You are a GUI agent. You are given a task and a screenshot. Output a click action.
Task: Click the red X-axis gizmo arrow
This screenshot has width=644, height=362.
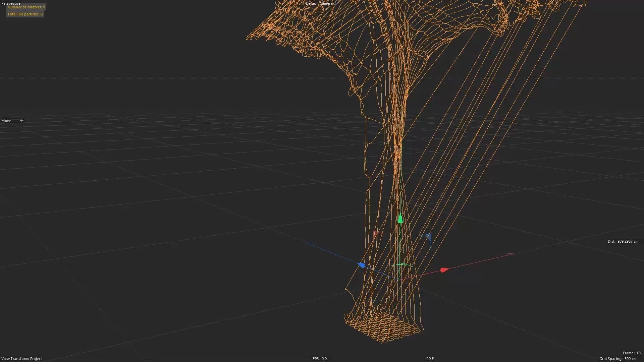[x=443, y=270]
